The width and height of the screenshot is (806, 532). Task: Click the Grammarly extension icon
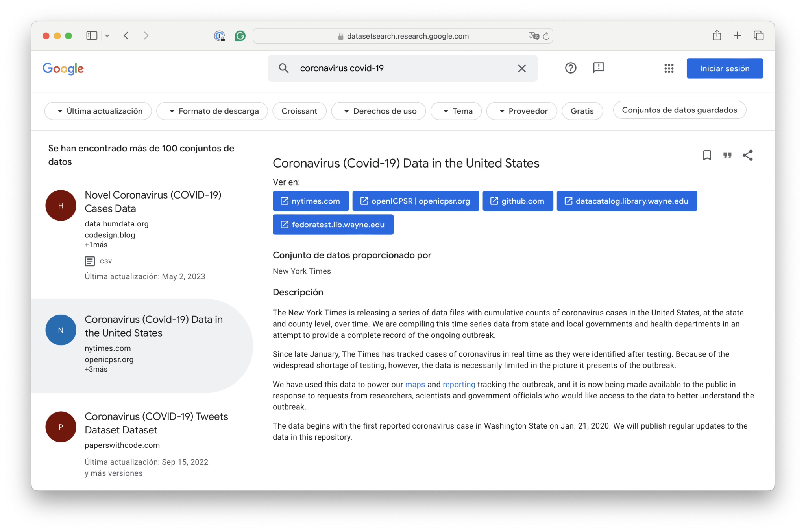240,36
